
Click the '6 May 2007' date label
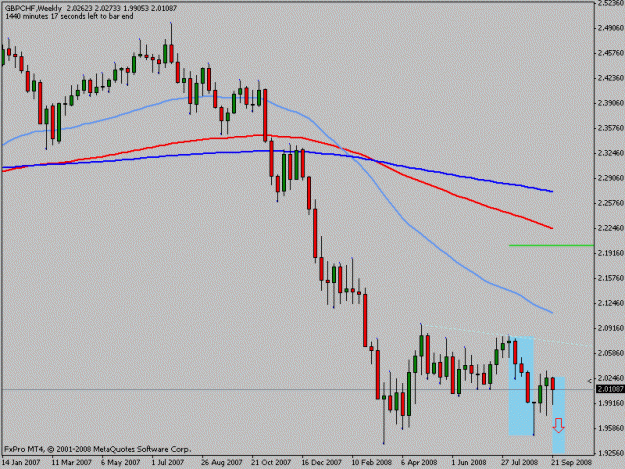tap(120, 463)
